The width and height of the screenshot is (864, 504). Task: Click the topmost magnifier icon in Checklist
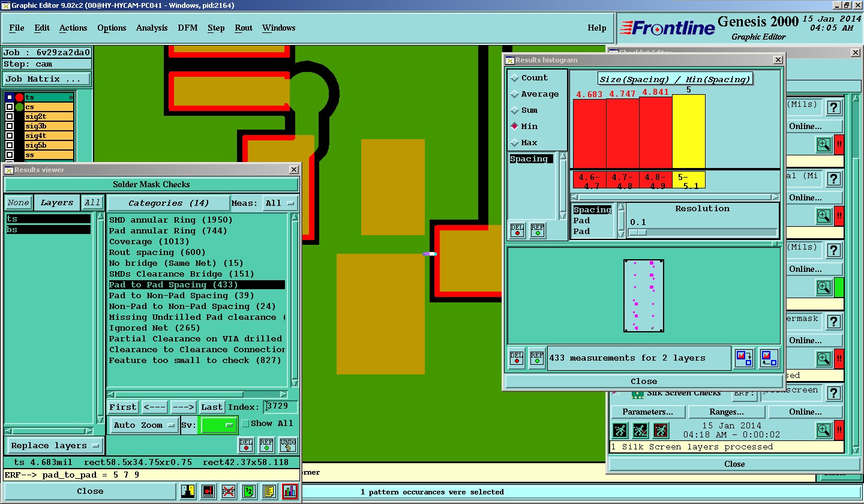pos(824,145)
